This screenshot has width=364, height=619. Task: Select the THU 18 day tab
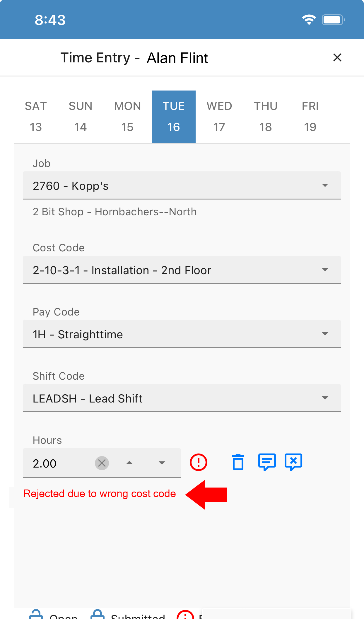pyautogui.click(x=266, y=117)
